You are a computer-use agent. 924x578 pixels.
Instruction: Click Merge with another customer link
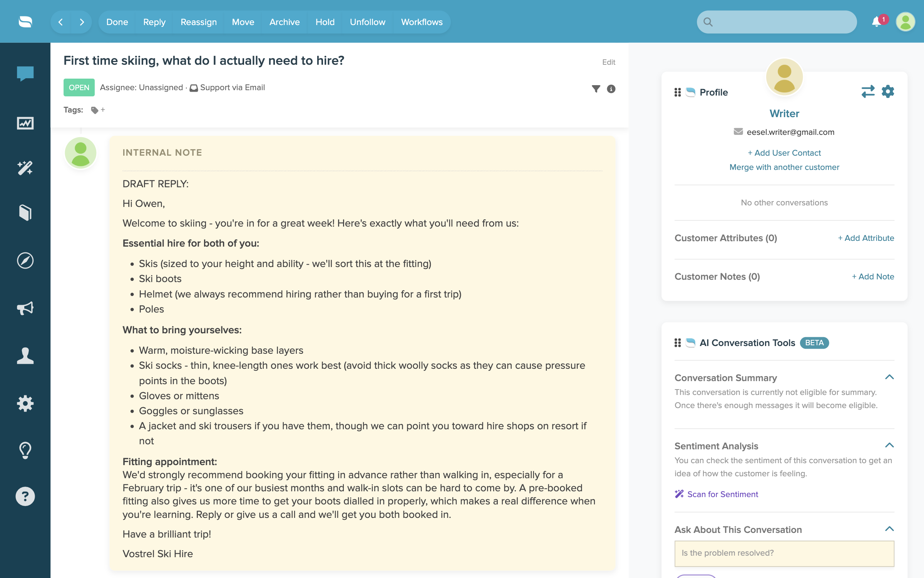[x=784, y=167]
